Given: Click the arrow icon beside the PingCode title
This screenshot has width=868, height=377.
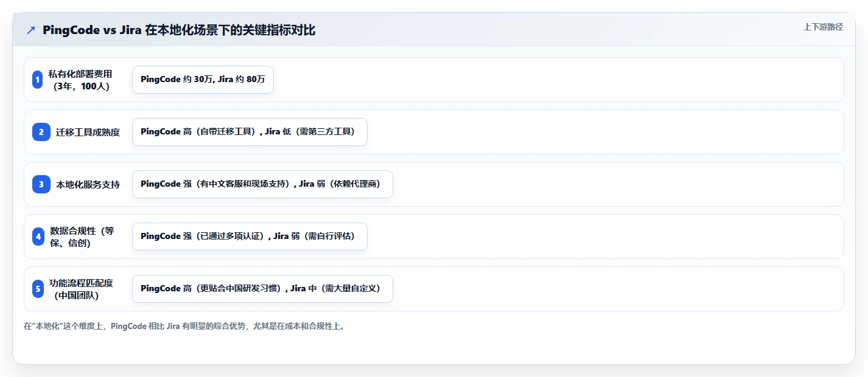Looking at the screenshot, I should pos(31,30).
